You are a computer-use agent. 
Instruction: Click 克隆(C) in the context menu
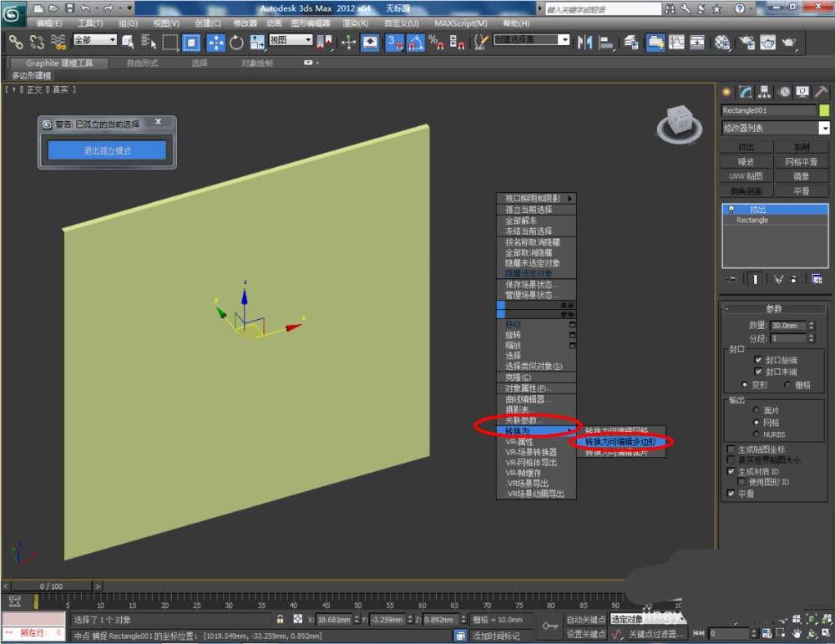[536, 378]
